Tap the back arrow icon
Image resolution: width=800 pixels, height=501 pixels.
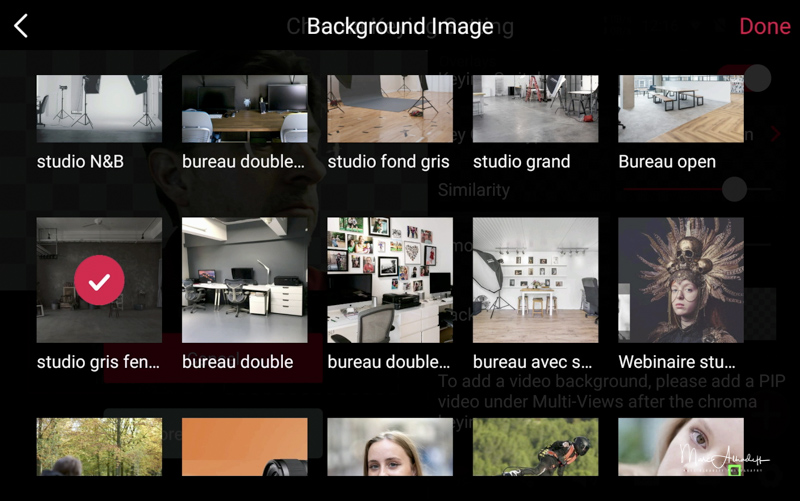[21, 26]
